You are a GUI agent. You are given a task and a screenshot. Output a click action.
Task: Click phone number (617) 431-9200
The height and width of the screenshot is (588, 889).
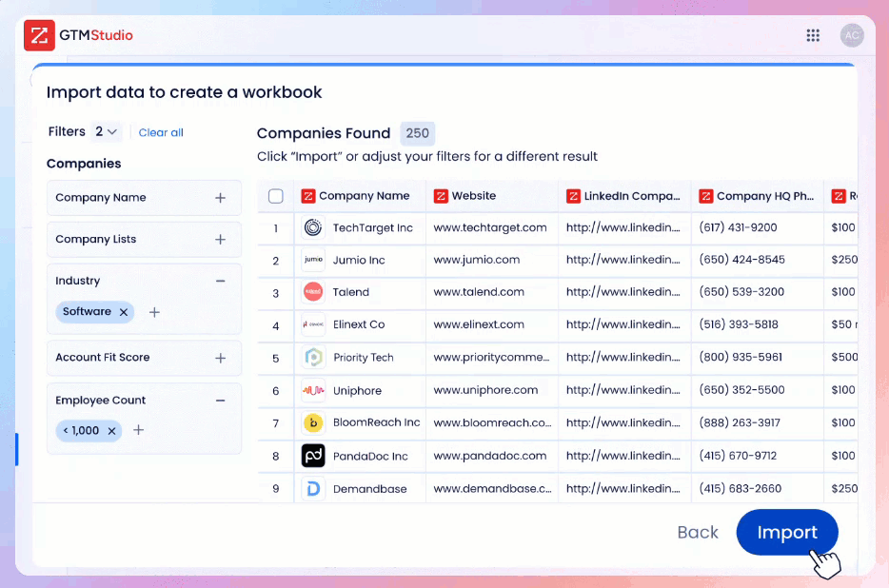[x=738, y=227]
